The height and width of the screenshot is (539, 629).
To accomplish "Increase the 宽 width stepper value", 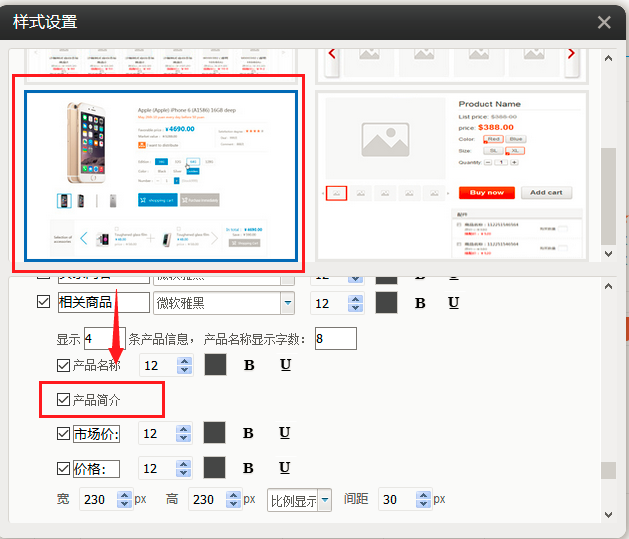I will pyautogui.click(x=124, y=495).
